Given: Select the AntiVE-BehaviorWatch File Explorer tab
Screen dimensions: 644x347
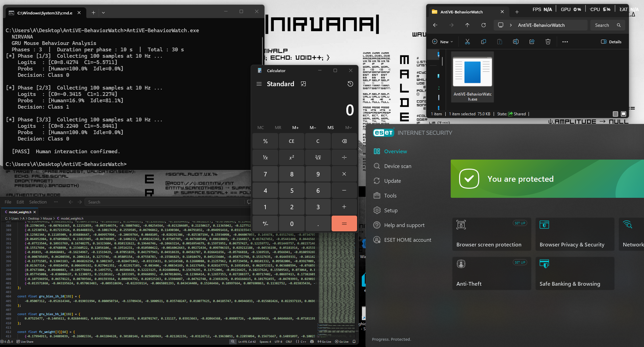Looking at the screenshot, I should [x=468, y=12].
